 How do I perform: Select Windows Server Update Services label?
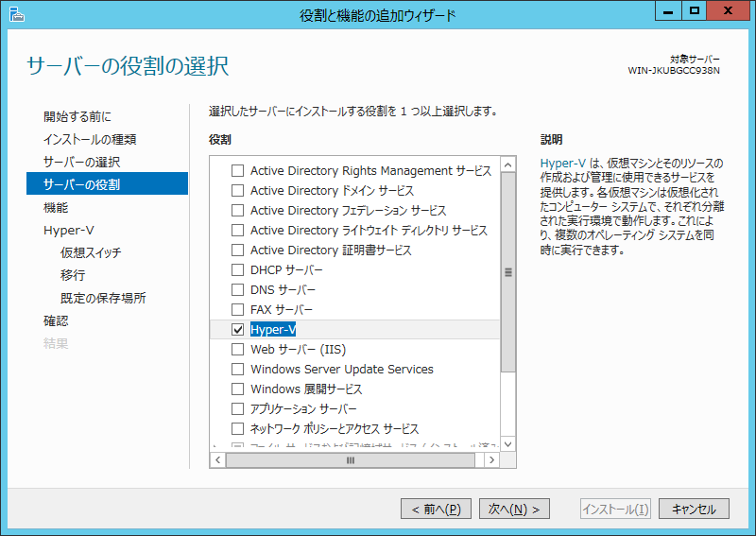(342, 369)
